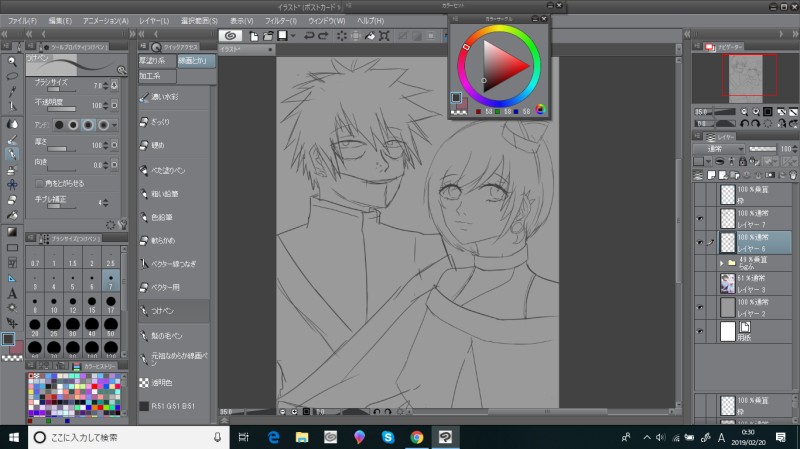The height and width of the screenshot is (449, 800).
Task: Select the pen tool in the tool palette
Action: (12, 154)
